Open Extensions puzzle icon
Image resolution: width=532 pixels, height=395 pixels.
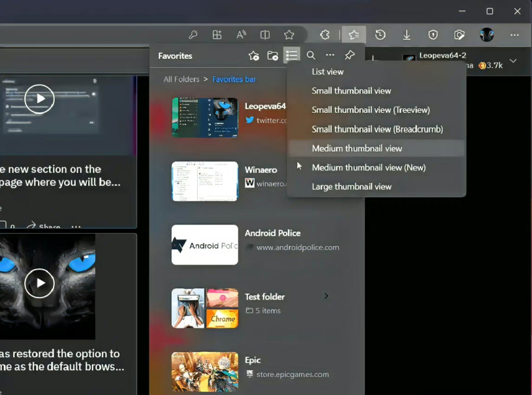tap(324, 35)
